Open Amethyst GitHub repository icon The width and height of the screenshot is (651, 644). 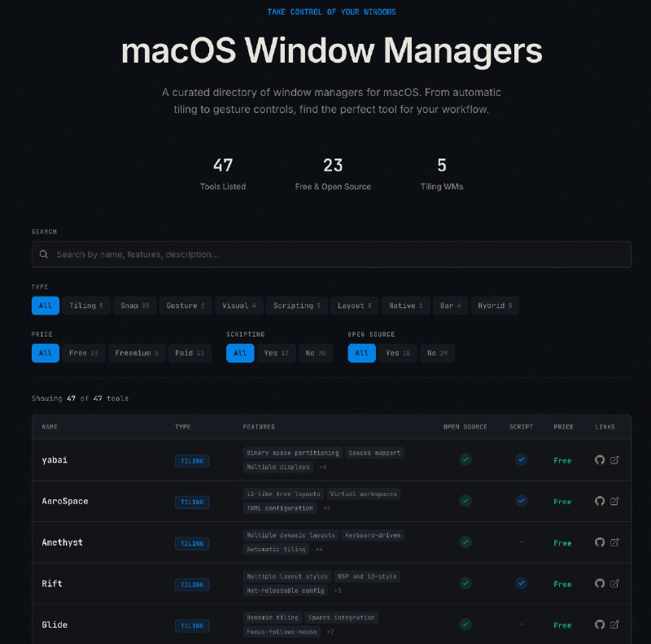tap(599, 542)
